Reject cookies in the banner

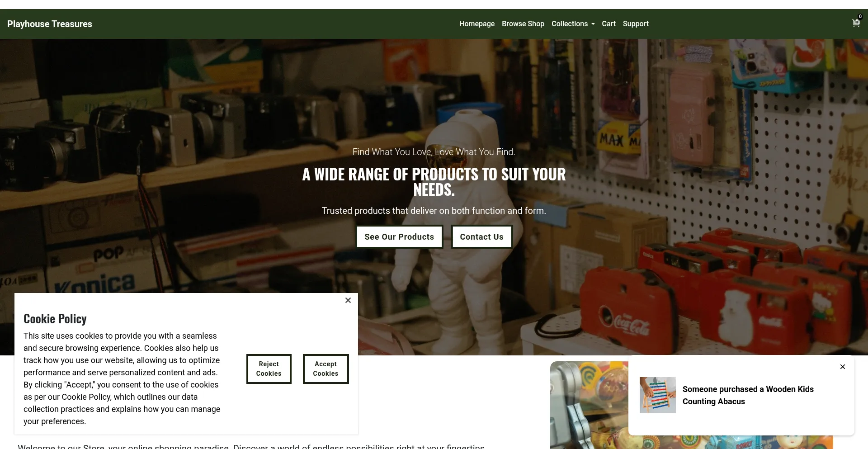(x=269, y=369)
